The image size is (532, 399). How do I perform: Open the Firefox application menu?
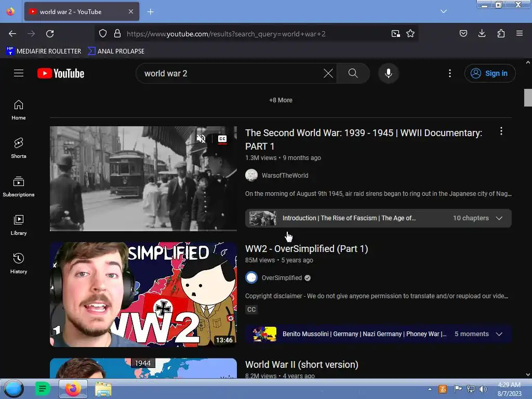click(520, 33)
